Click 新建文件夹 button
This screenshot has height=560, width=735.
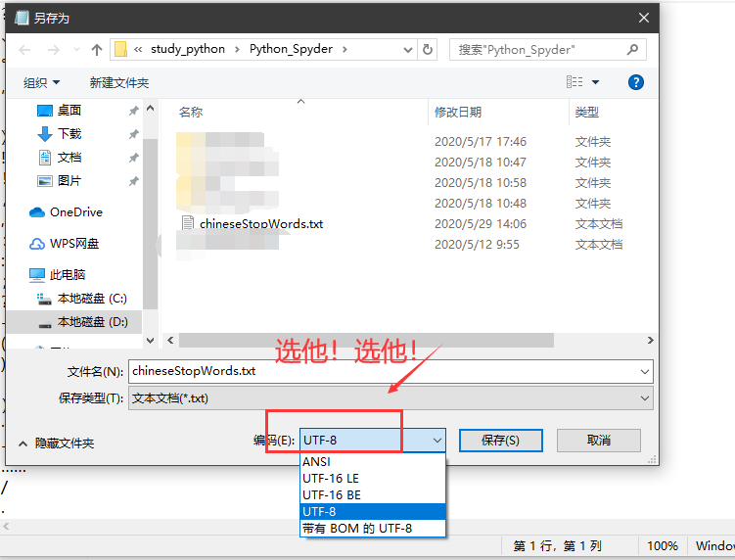tap(119, 83)
